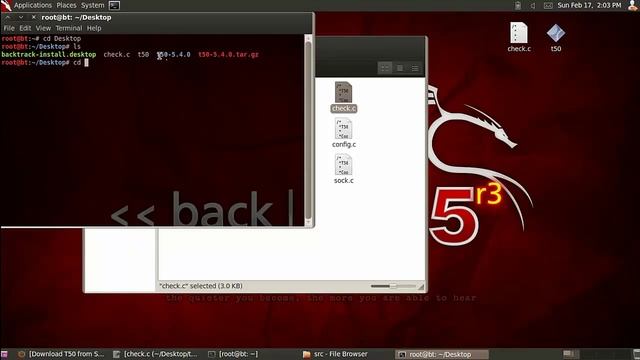This screenshot has height=360, width=640.
Task: Switch File Browser to icon view
Action: click(x=384, y=68)
